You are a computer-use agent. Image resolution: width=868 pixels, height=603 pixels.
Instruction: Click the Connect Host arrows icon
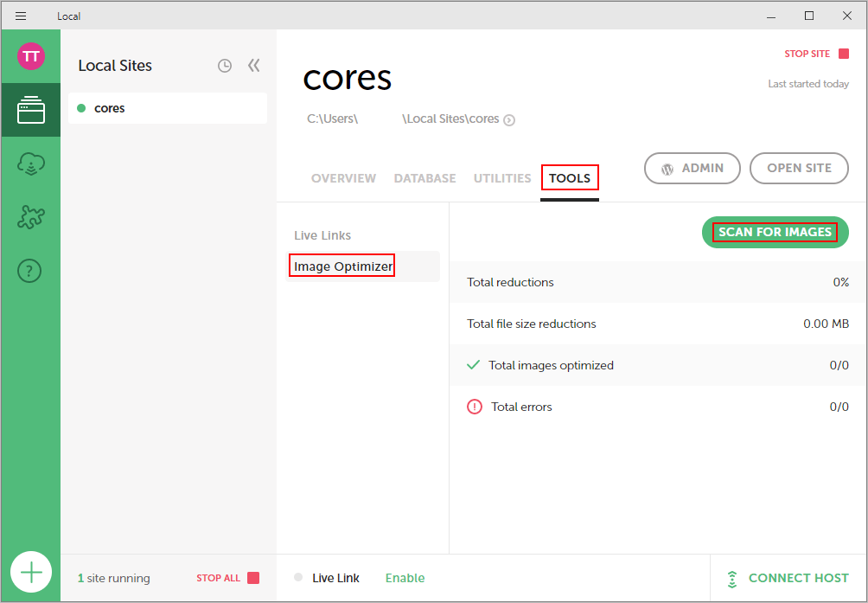tap(731, 579)
